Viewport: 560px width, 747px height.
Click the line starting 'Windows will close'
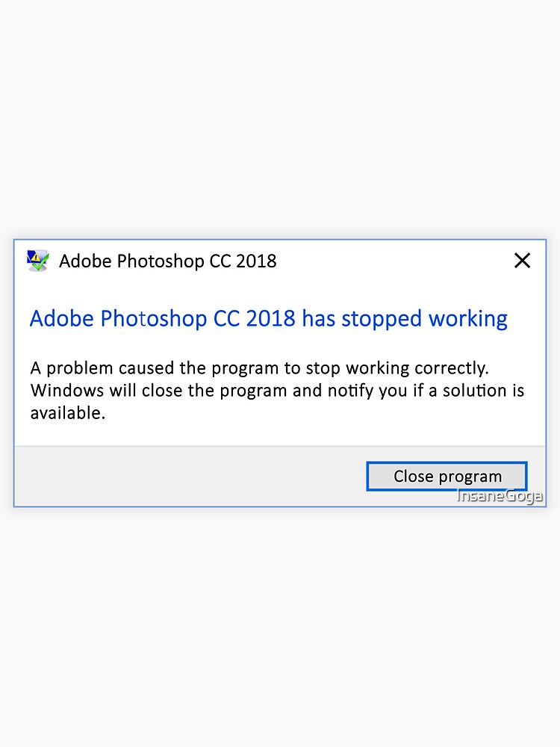pyautogui.click(x=277, y=390)
